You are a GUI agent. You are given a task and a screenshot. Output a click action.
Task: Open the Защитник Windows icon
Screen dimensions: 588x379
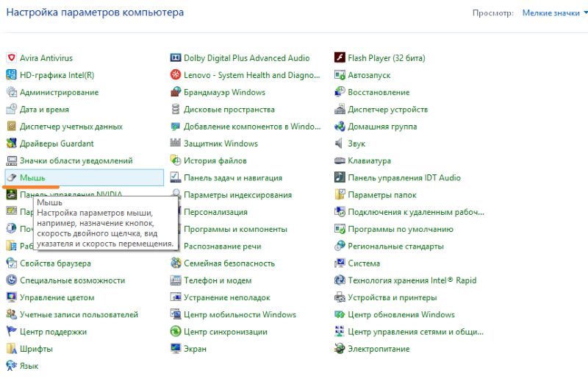click(176, 144)
